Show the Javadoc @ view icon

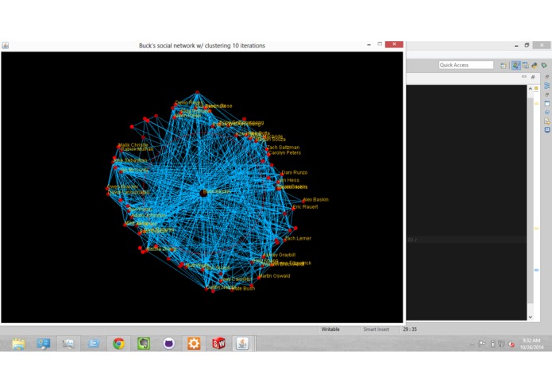click(546, 113)
